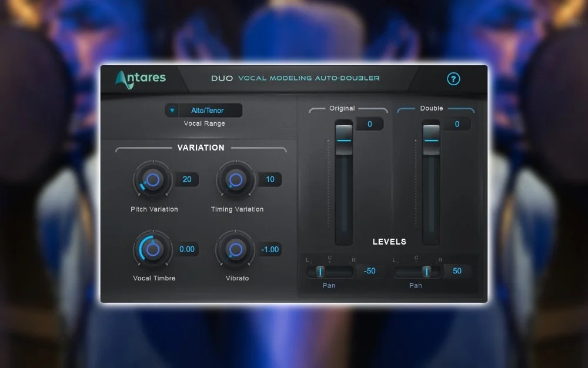Click the Pitch Variation knob
588x368 pixels.
click(153, 180)
